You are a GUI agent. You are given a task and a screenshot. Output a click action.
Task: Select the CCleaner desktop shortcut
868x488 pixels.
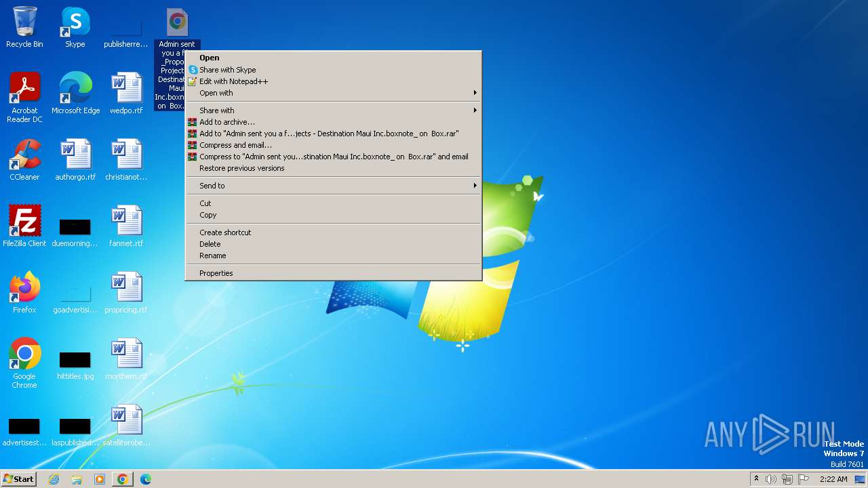click(24, 160)
